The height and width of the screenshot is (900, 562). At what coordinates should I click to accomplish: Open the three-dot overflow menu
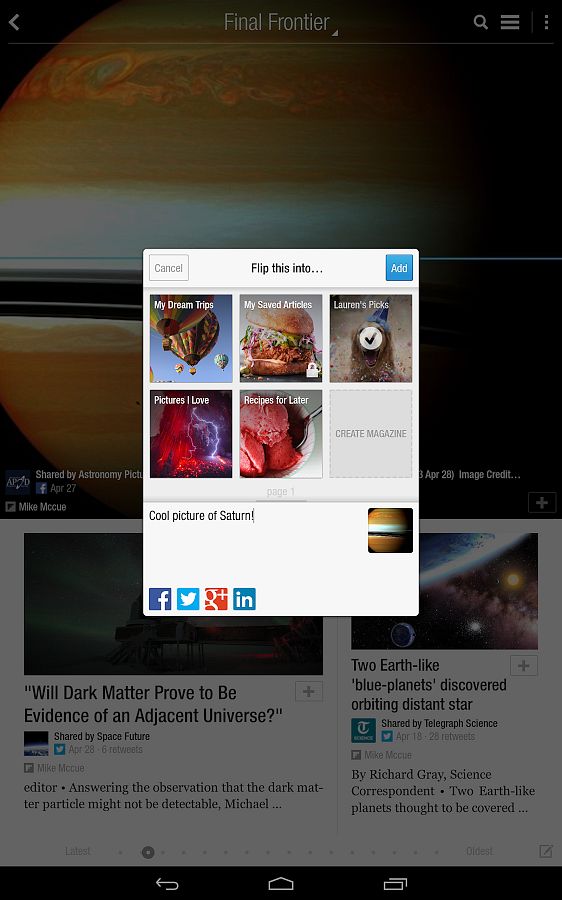point(546,22)
